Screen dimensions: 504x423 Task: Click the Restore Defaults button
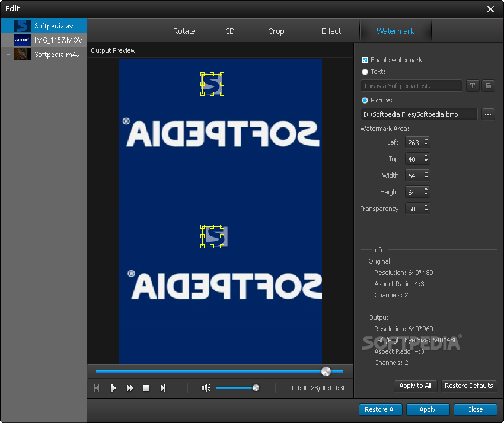pyautogui.click(x=469, y=386)
